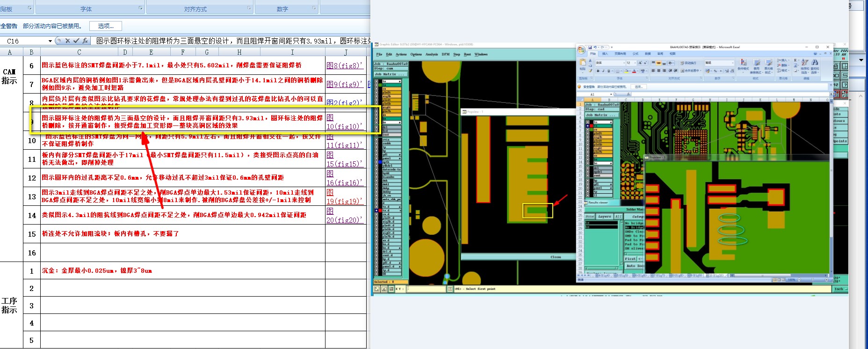This screenshot has width=868, height=349.
Task: Toggle visibility of layer 'cvia' in Graphic Editor
Action: pos(376,139)
